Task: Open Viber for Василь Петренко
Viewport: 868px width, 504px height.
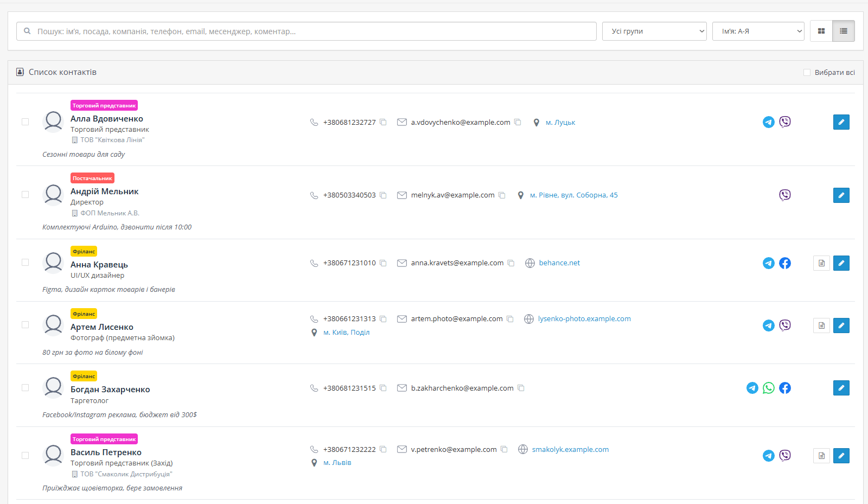Action: (x=785, y=456)
